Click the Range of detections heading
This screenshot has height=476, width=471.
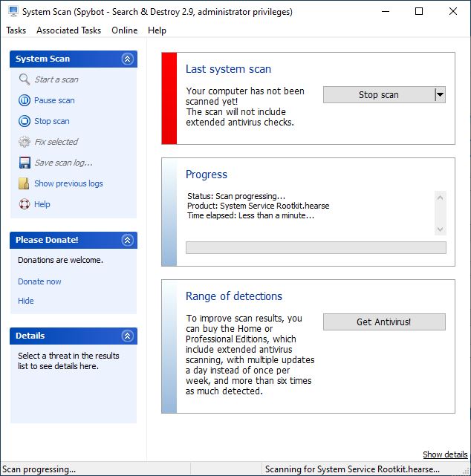coord(234,296)
